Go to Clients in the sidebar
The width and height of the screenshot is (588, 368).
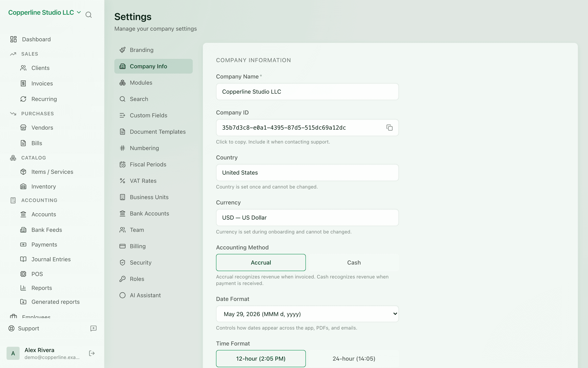[x=40, y=68]
